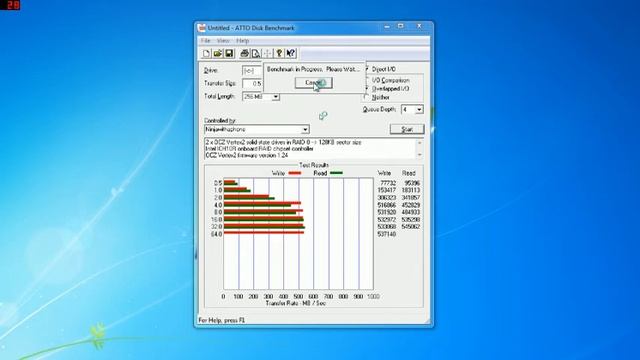Expand the Queue Depth dropdown
This screenshot has width=640, height=360.
click(419, 110)
